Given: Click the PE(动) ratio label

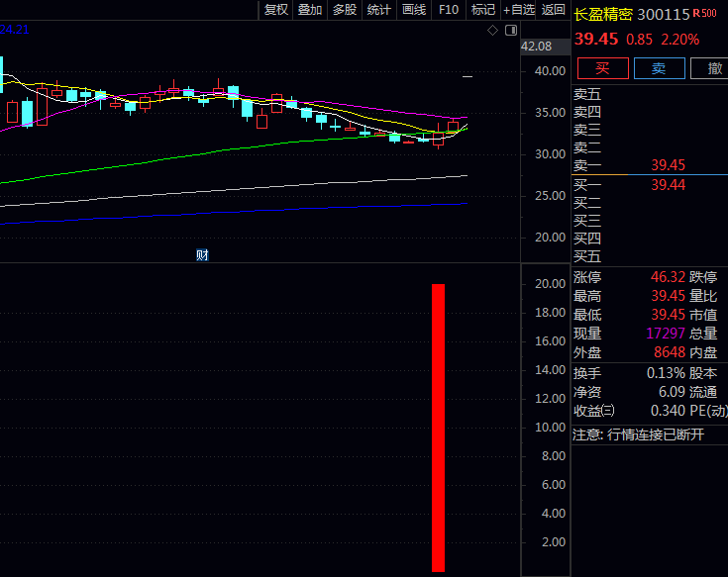Looking at the screenshot, I should pos(708,411).
